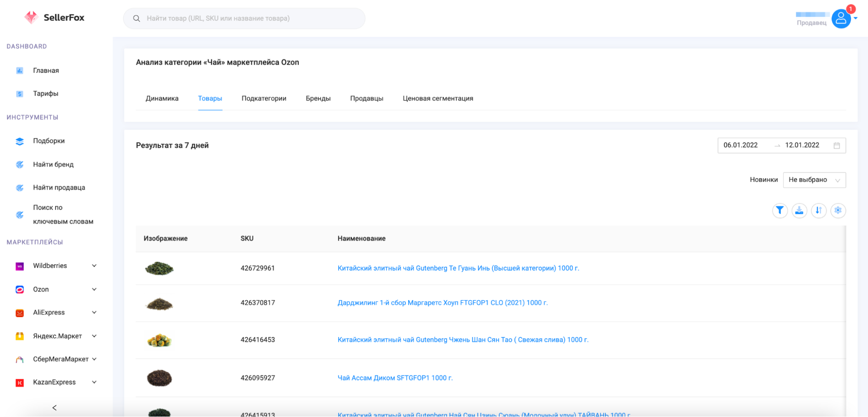Open the Новинки 'Не выбрано' dropdown
This screenshot has height=417, width=868.
click(x=814, y=180)
